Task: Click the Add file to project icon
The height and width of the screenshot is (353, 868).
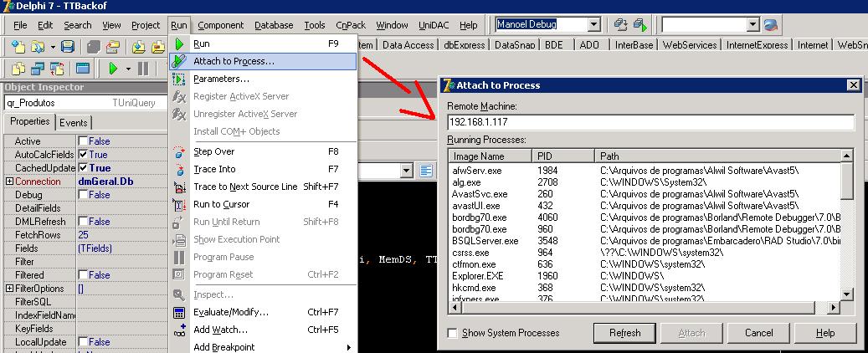Action: click(139, 47)
